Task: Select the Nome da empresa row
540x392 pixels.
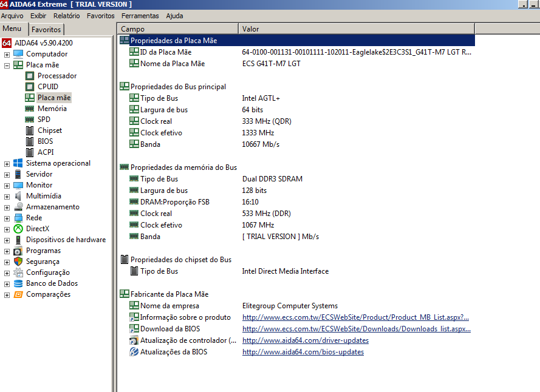Action: coord(296,306)
